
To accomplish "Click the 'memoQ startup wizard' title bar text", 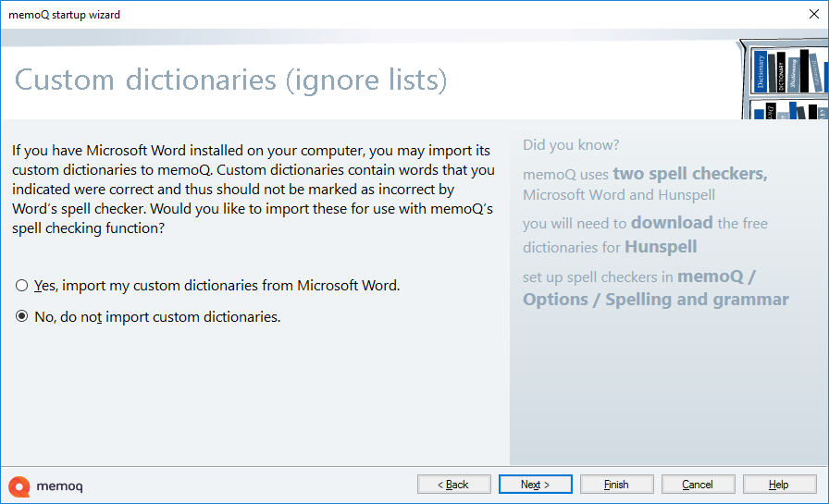I will point(65,15).
